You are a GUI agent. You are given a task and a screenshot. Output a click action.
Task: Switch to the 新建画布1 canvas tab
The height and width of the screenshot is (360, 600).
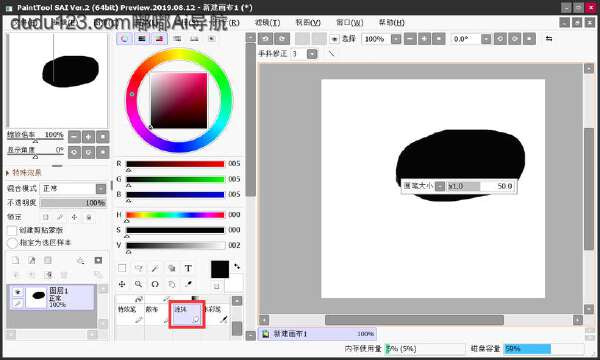coord(317,334)
